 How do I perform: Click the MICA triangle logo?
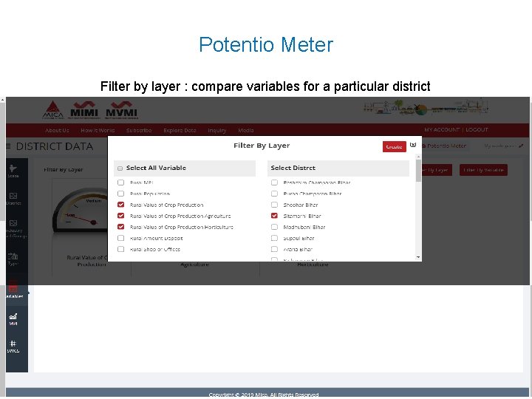click(53, 109)
